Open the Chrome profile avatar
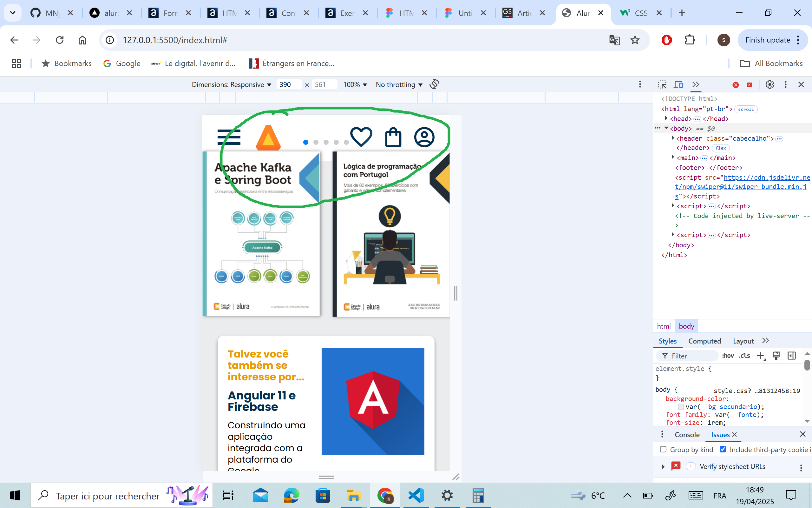This screenshot has width=812, height=508. click(x=724, y=40)
